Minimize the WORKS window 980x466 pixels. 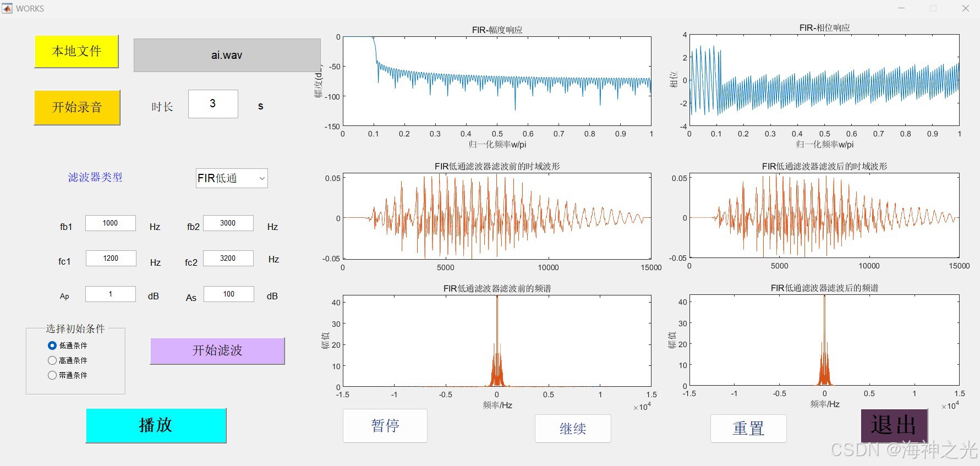901,8
